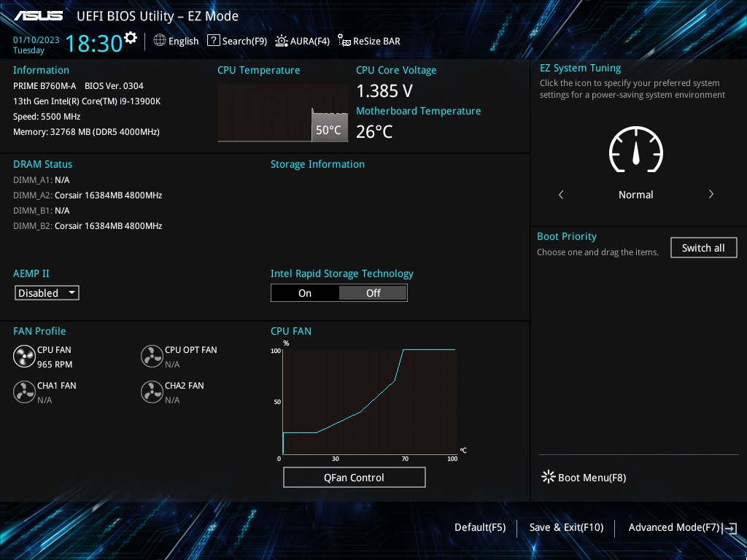This screenshot has width=747, height=560.
Task: Click the DIMM_A1 N/A entry
Action: click(x=42, y=180)
